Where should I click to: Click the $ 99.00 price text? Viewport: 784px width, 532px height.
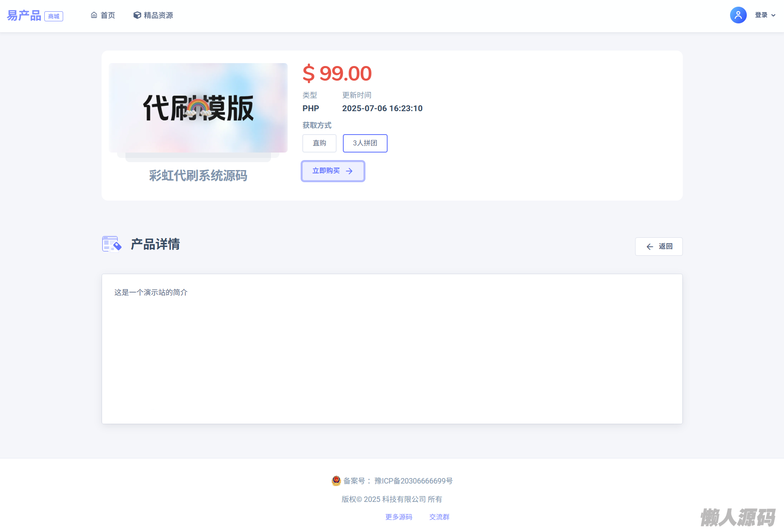tap(337, 74)
